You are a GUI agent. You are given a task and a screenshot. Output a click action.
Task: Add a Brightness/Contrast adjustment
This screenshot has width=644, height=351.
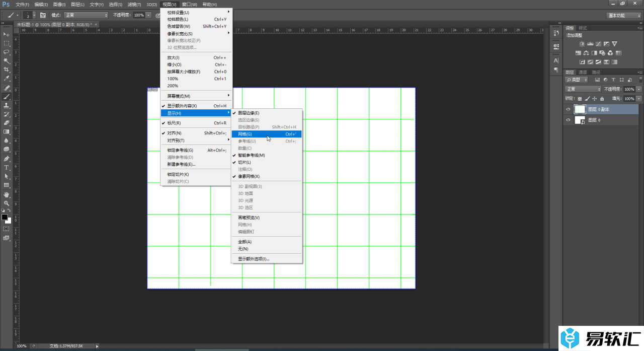click(582, 44)
